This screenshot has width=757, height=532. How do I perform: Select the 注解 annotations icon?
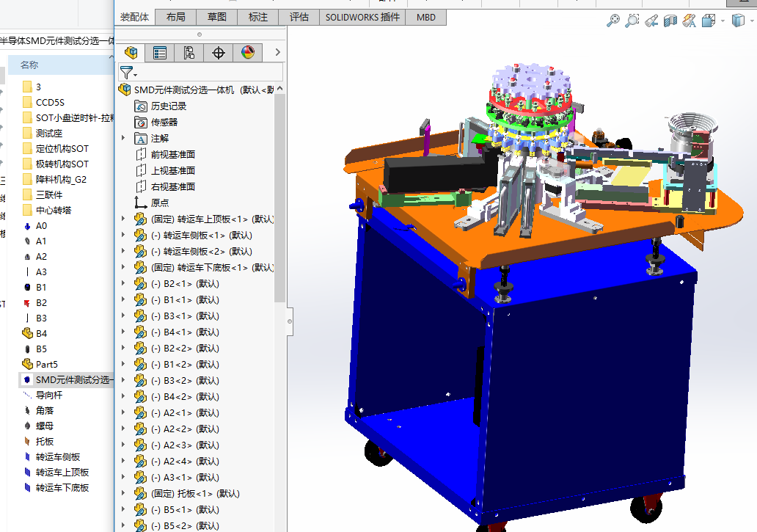point(141,139)
